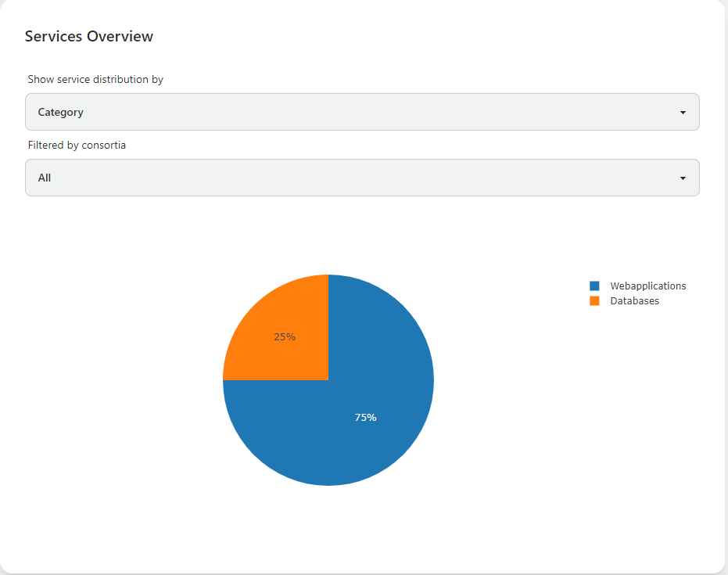Click the orange Databases legend swatch
This screenshot has height=575, width=728.
click(x=594, y=301)
